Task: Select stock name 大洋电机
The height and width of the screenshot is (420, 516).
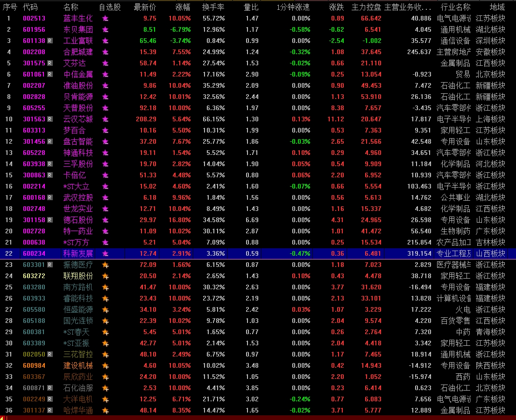Action: [x=78, y=399]
